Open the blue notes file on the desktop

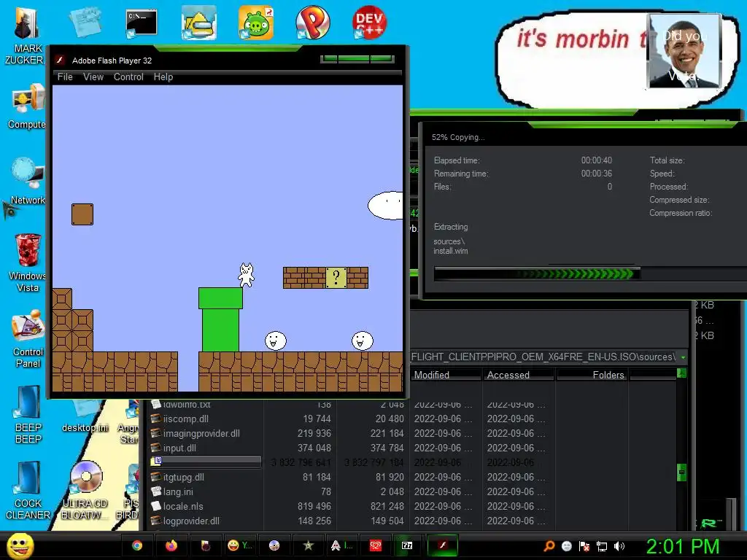(x=85, y=22)
